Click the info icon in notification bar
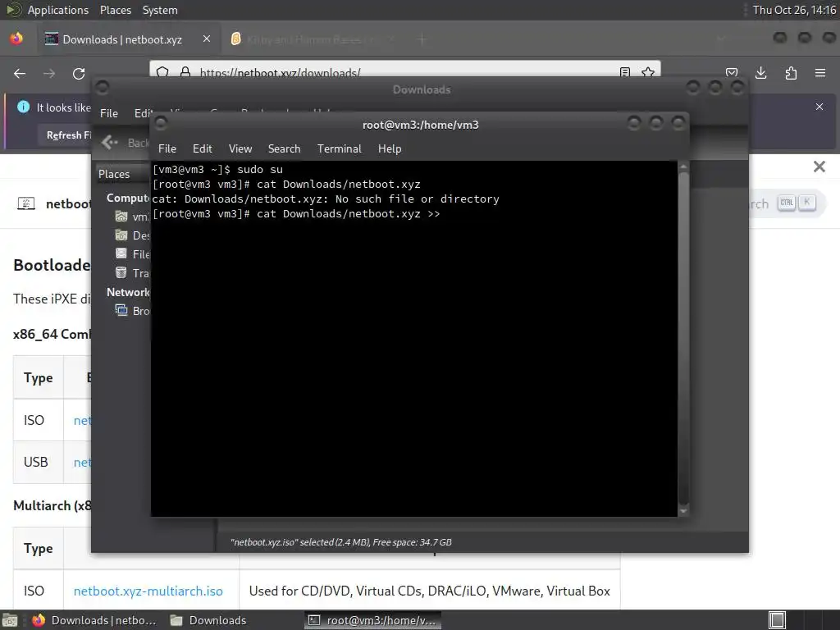 23,107
